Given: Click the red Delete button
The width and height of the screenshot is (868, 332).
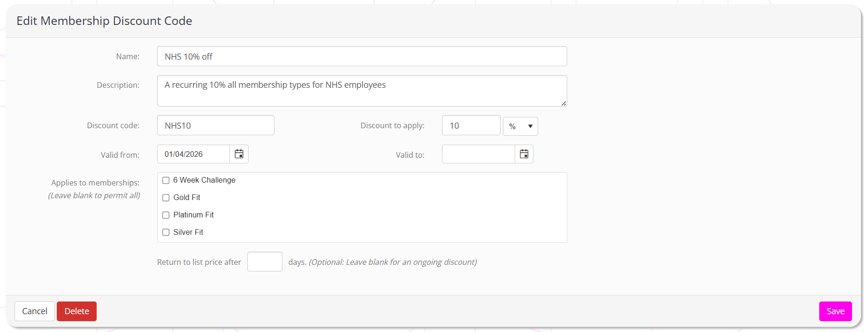Looking at the screenshot, I should pos(76,311).
